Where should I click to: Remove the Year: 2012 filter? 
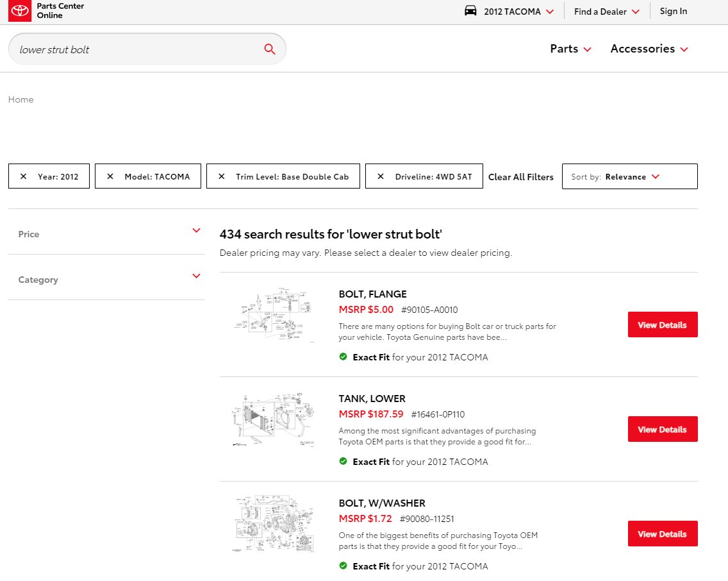pos(23,176)
